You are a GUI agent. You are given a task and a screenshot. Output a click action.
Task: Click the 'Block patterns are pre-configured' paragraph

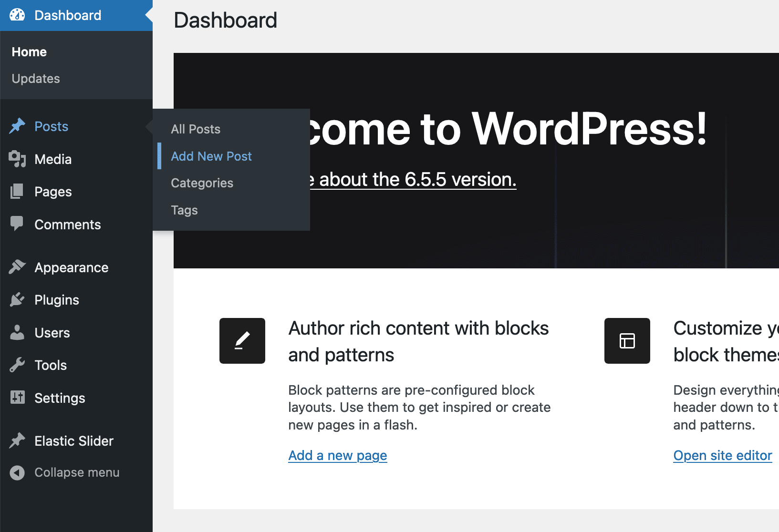[419, 408]
